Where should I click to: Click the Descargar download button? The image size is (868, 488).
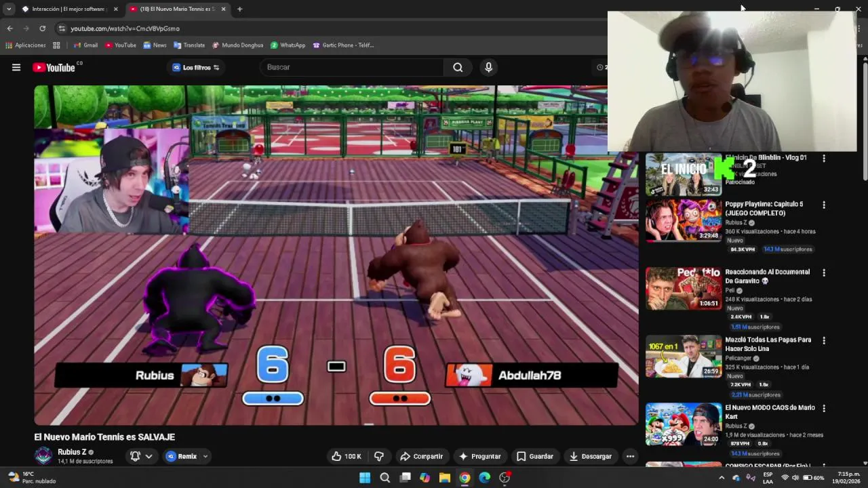pyautogui.click(x=590, y=456)
